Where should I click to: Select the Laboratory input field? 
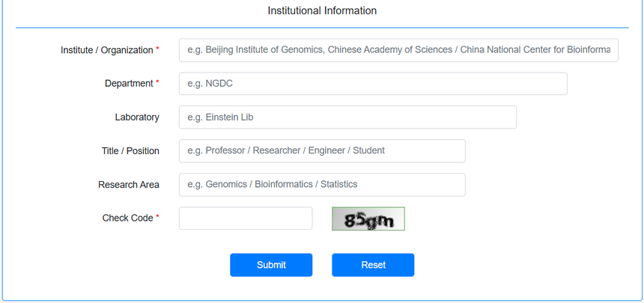(x=347, y=117)
